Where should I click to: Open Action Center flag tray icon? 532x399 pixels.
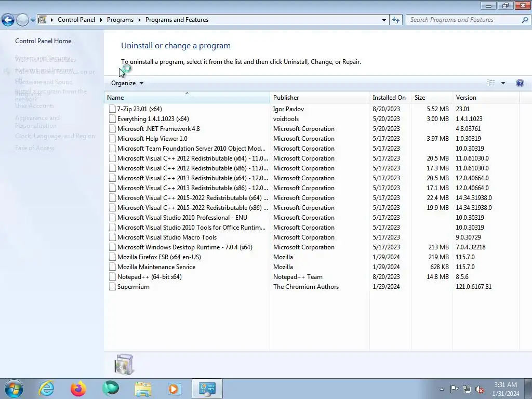coord(454,389)
